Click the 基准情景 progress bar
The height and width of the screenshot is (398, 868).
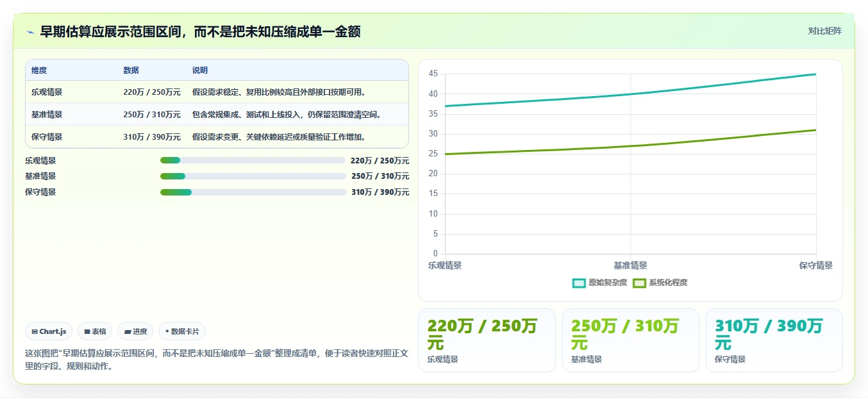tap(253, 176)
